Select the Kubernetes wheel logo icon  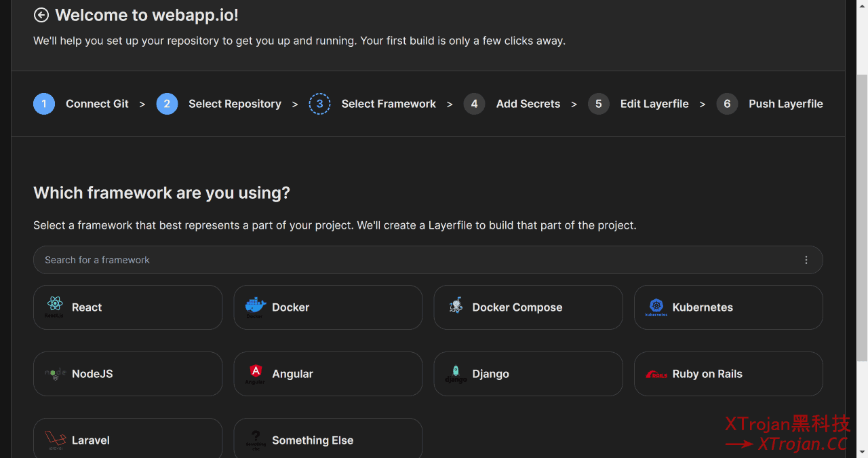(656, 307)
